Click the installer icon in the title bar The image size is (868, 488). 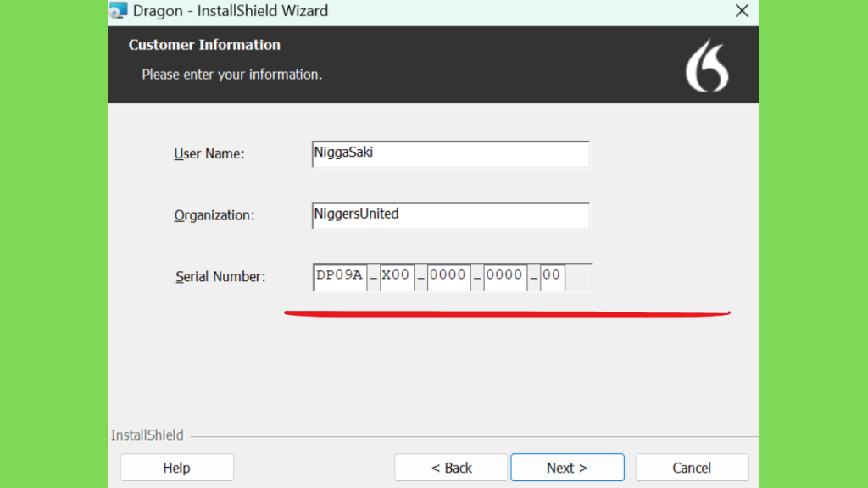tap(118, 10)
